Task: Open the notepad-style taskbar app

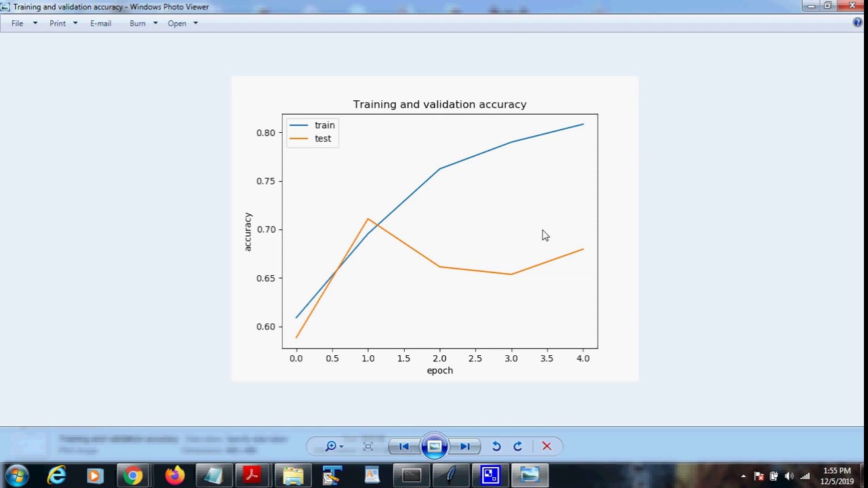Action: 214,475
